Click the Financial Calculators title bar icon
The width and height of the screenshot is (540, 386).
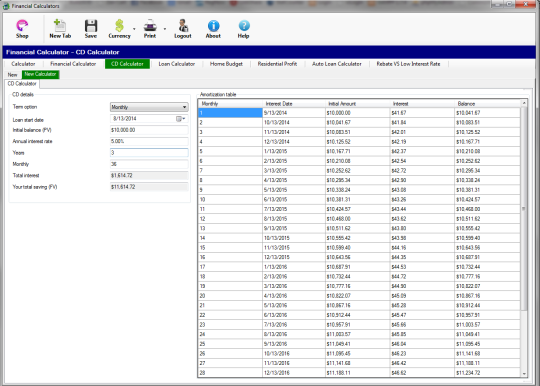click(6, 6)
